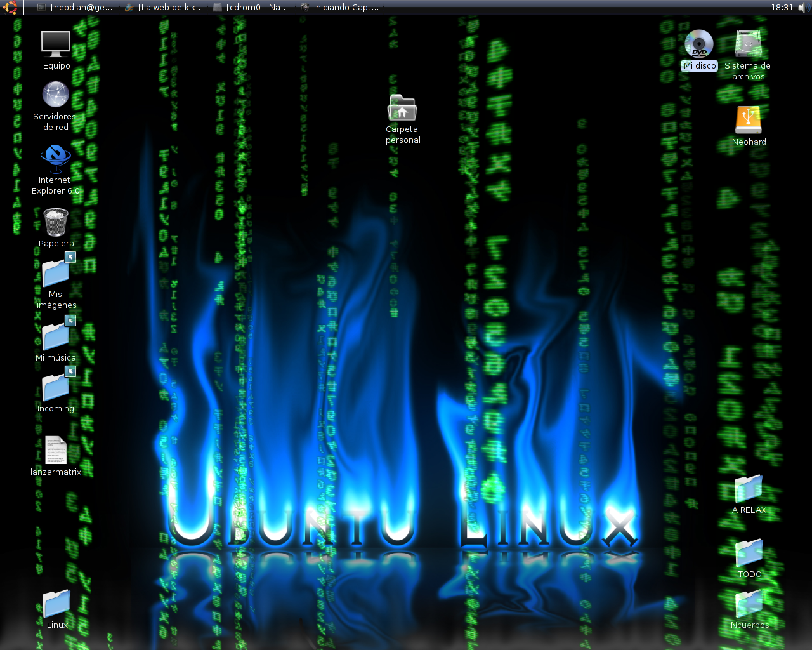
Task: Open the A RELAX folder
Action: pos(749,489)
